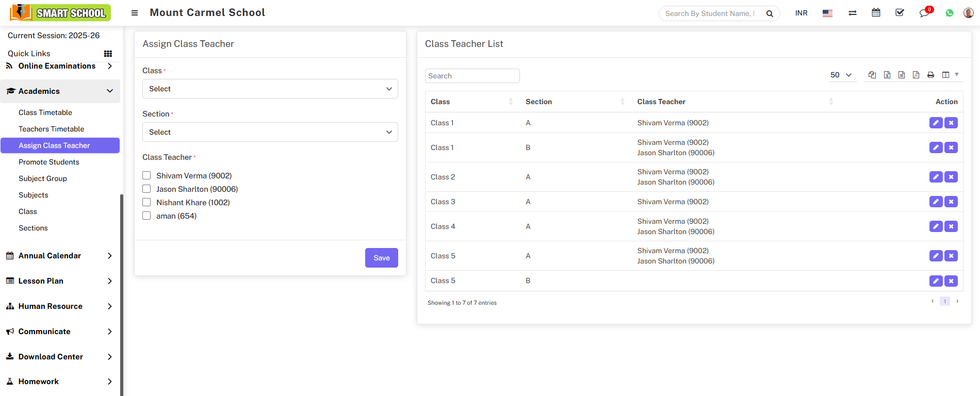Edit Class 3 section A row

pyautogui.click(x=936, y=202)
